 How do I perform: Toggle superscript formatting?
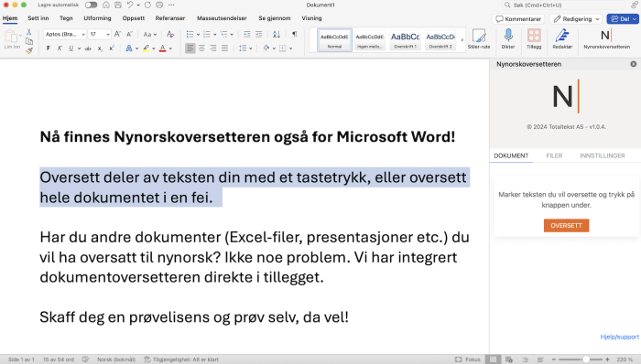point(111,48)
